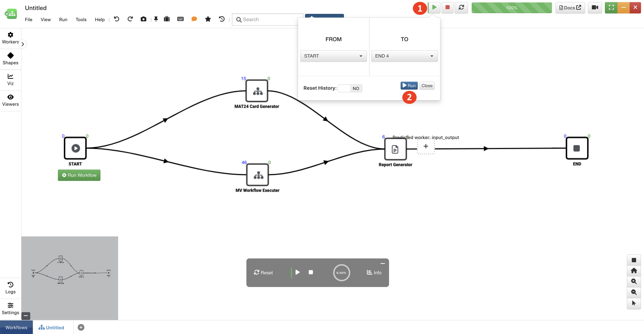Image resolution: width=644 pixels, height=334 pixels.
Task: Click the red stop workflow icon
Action: pos(448,8)
